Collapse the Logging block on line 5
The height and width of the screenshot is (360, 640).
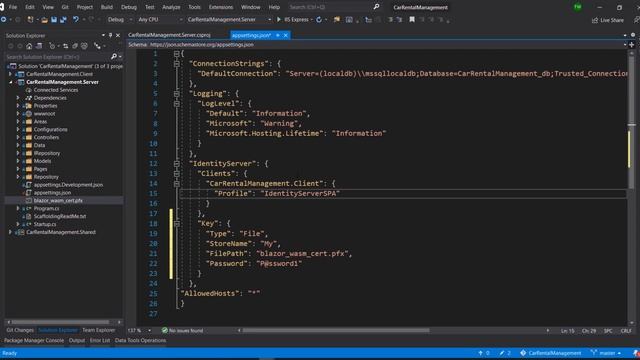pos(176,94)
